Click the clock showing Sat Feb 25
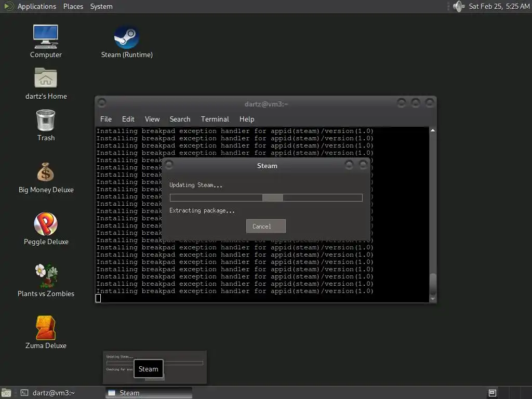 pyautogui.click(x=499, y=6)
